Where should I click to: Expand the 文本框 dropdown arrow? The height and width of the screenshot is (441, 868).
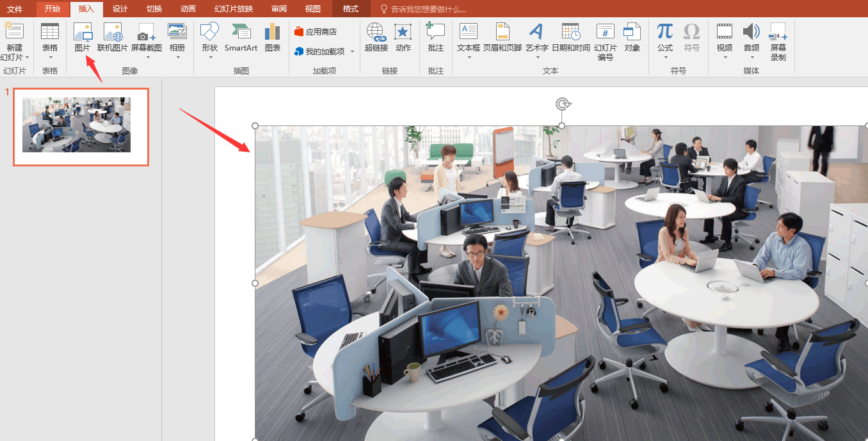(x=469, y=58)
